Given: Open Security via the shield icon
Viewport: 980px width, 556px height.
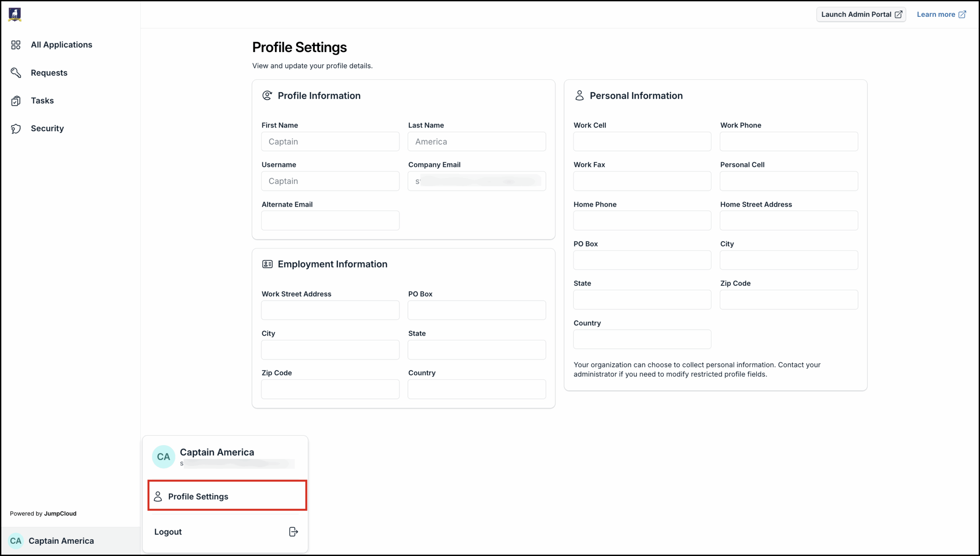Looking at the screenshot, I should click(16, 129).
